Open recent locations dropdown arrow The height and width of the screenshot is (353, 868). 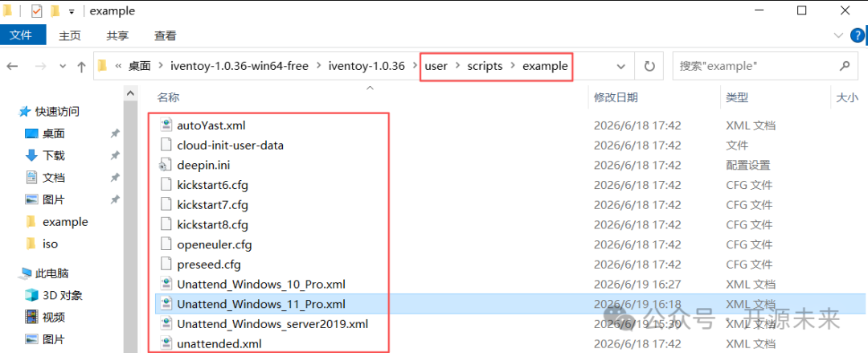(x=63, y=67)
